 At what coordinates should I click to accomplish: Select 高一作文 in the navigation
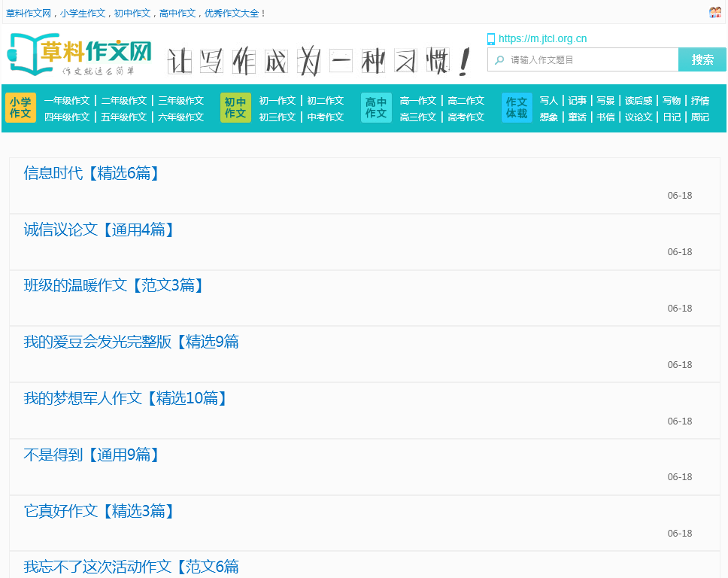pos(418,100)
